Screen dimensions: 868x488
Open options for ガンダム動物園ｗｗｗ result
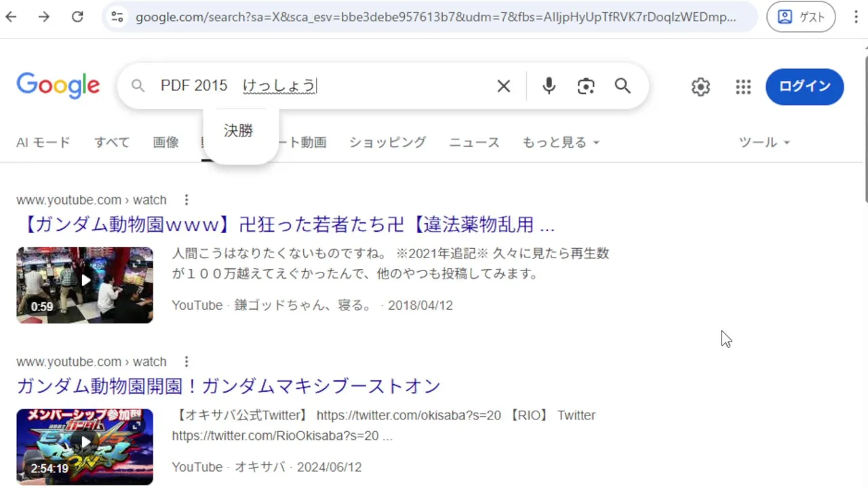186,200
